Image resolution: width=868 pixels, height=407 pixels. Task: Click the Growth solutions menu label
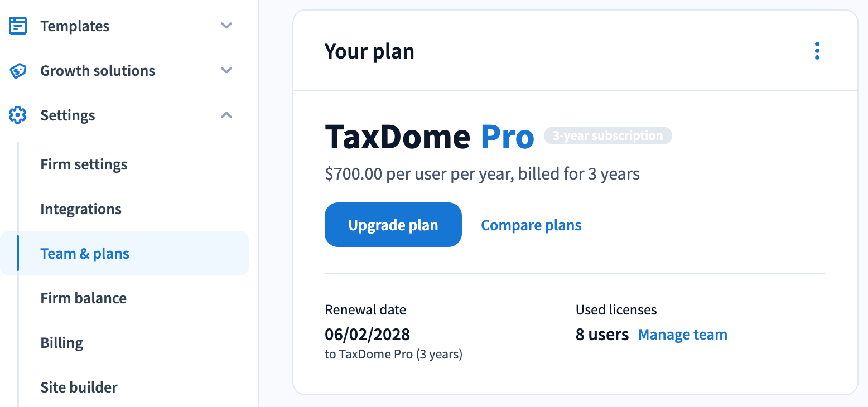click(98, 71)
